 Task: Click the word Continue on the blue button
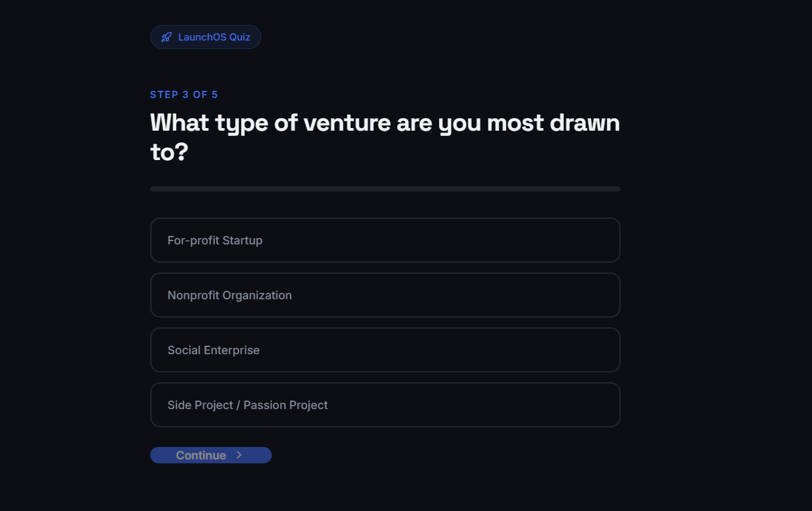coord(201,455)
